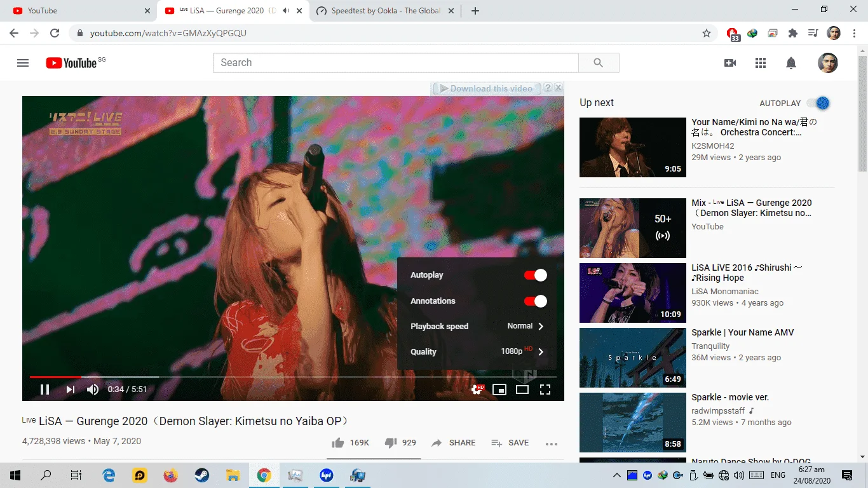
Task: Open the IDM globe extension icon
Action: point(752,33)
